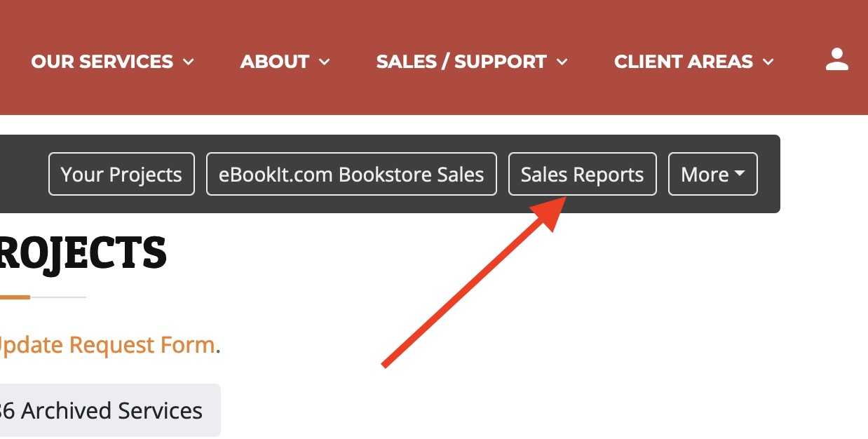The width and height of the screenshot is (868, 439).
Task: Expand the CLIENT AREAS chevron arrow
Action: click(x=768, y=62)
